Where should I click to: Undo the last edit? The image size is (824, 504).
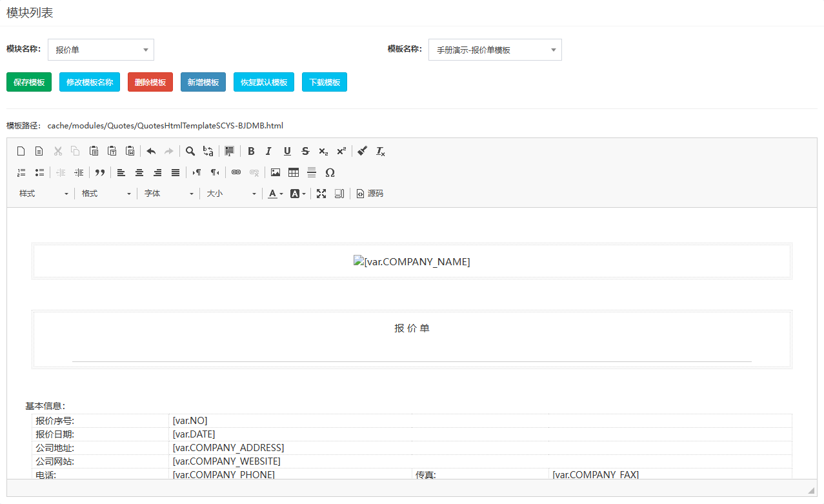(x=151, y=152)
